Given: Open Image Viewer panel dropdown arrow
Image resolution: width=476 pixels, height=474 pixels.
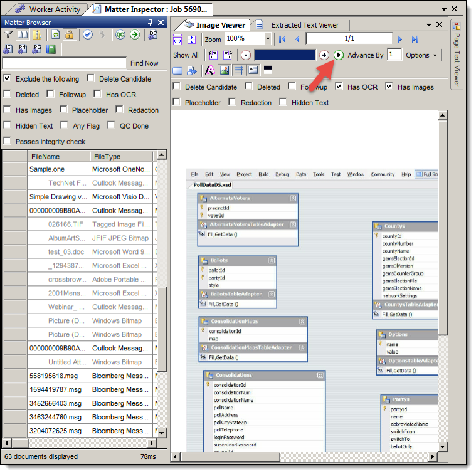Looking at the screenshot, I should pos(428,25).
